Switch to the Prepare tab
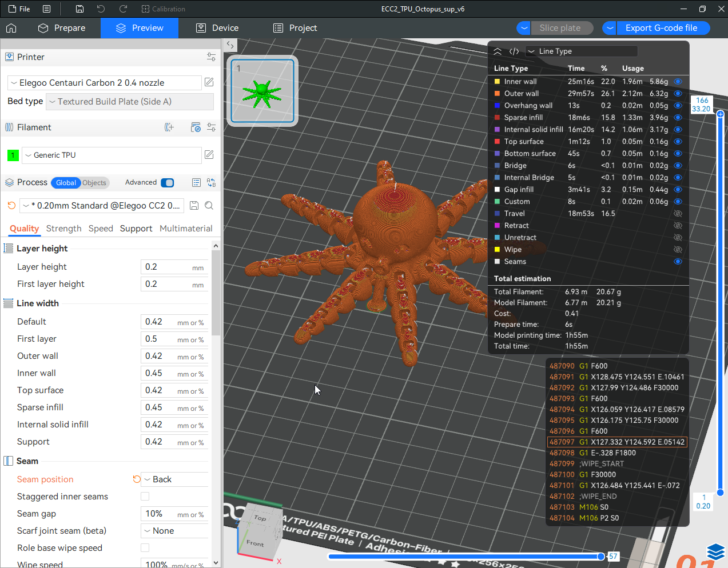This screenshot has width=728, height=568. point(62,28)
